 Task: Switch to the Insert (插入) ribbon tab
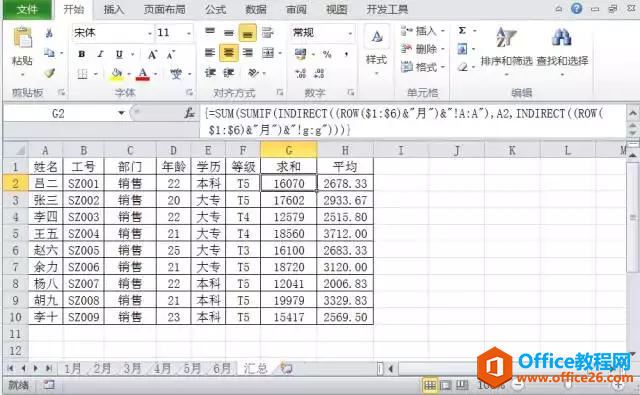pos(113,9)
